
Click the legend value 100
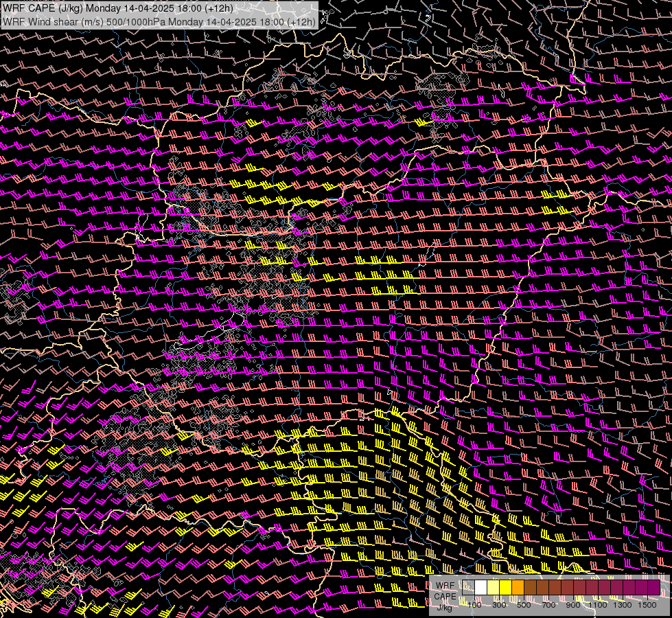(474, 605)
